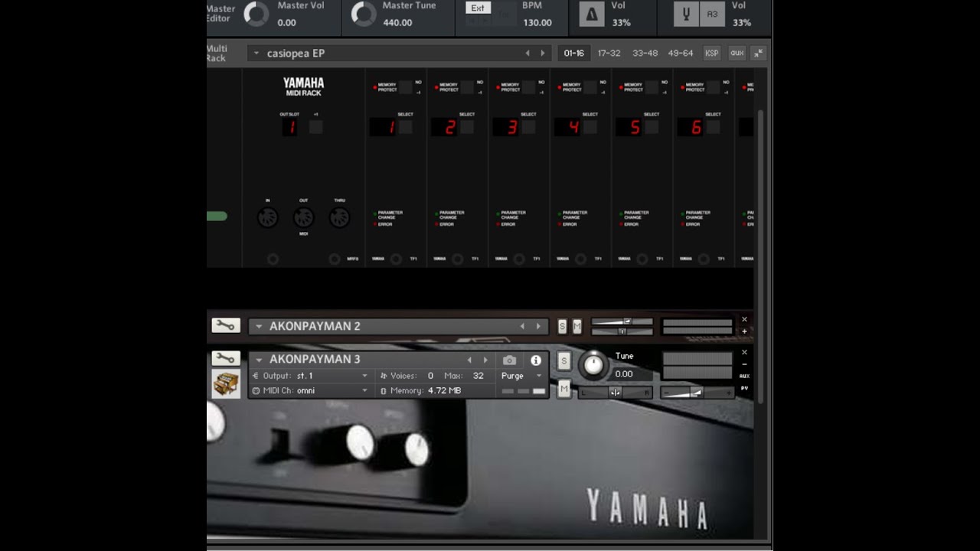Open the Output st.1 dropdown
Image resolution: width=980 pixels, height=551 pixels.
point(311,376)
